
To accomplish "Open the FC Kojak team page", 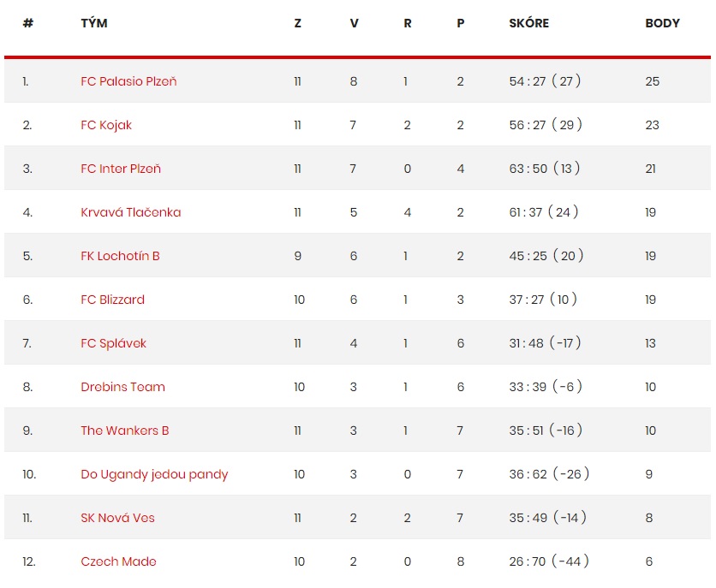I will coord(106,126).
